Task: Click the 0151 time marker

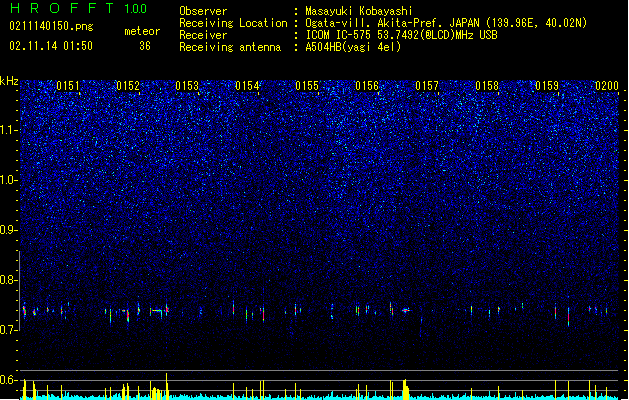Action: (x=68, y=86)
